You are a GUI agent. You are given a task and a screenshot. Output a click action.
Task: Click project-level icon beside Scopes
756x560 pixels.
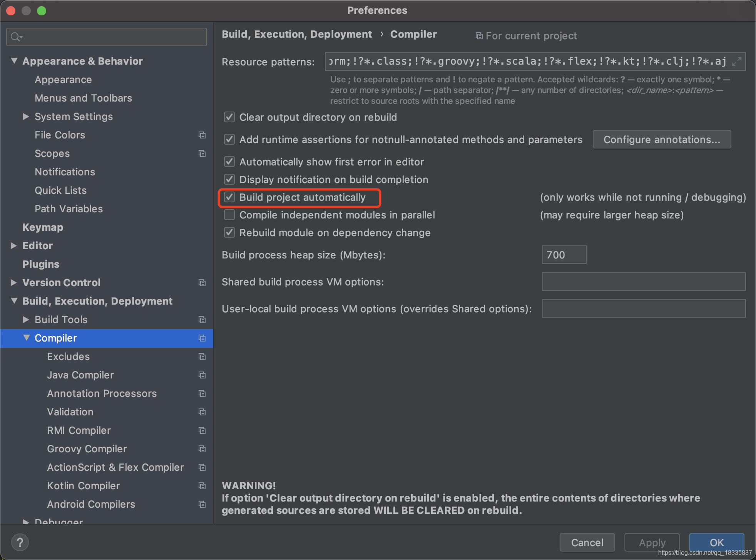coord(202,153)
